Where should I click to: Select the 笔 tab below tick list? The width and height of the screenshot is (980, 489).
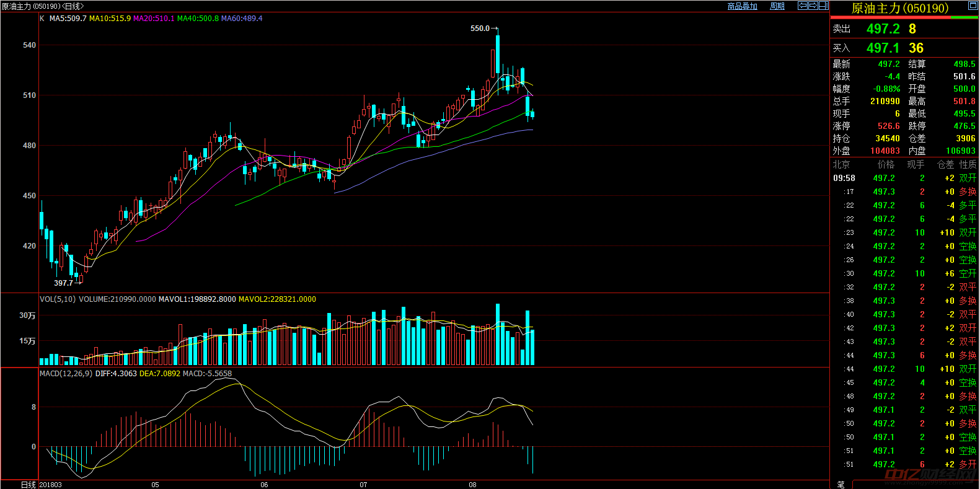pyautogui.click(x=841, y=484)
